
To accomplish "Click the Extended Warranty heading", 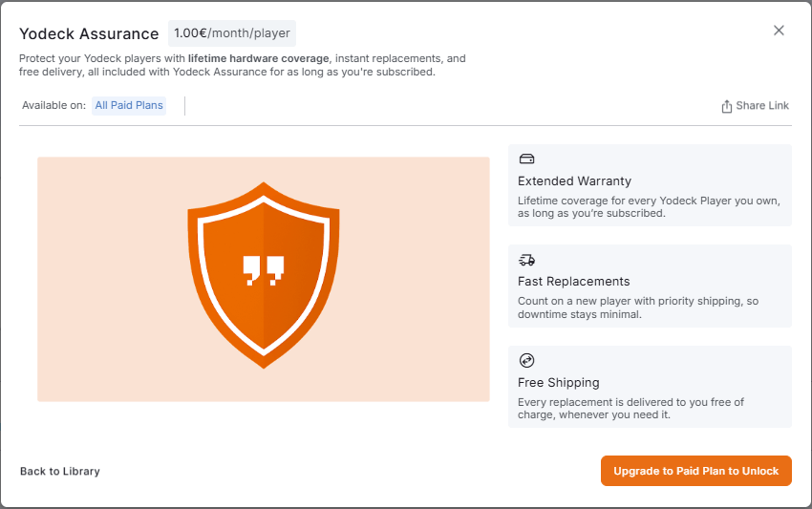I will coord(574,180).
